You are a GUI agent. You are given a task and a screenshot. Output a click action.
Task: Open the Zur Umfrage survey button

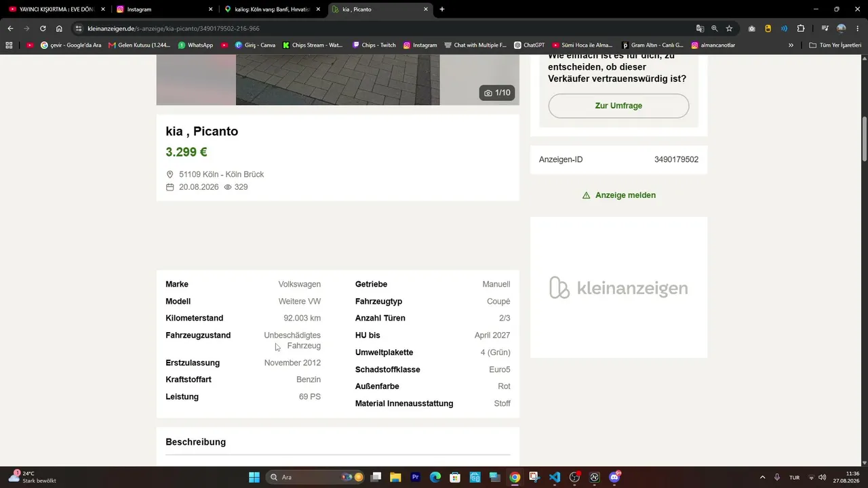pos(618,106)
